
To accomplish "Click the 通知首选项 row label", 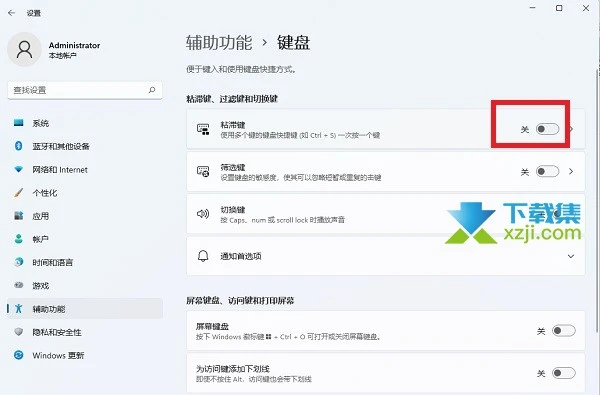I will (x=241, y=256).
